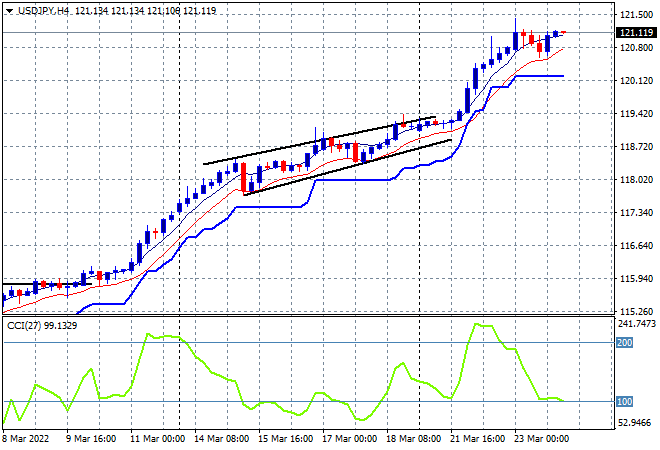
Task: Open the chart menu triangle beside USDJPY,H4
Action: pos(9,11)
